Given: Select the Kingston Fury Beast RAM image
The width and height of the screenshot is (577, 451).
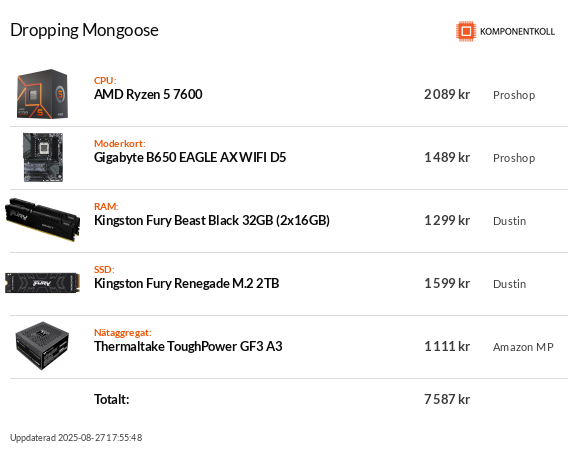Looking at the screenshot, I should (x=42, y=220).
